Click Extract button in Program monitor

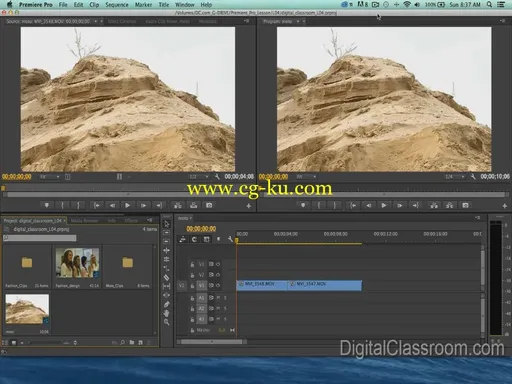[450, 205]
